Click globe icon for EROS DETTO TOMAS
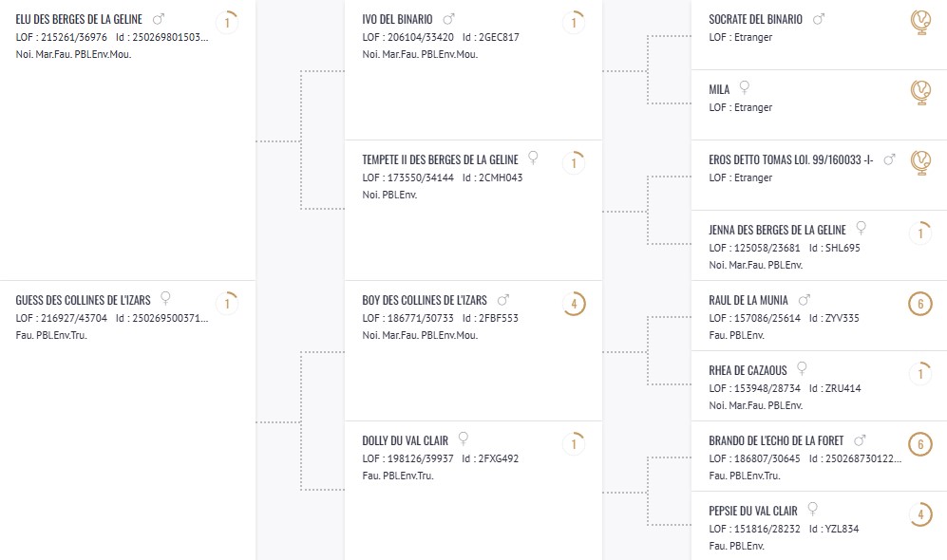947x560 pixels. (919, 162)
